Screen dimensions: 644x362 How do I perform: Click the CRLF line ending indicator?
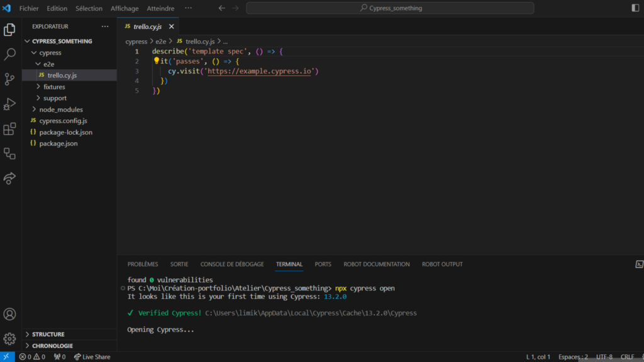(x=627, y=357)
